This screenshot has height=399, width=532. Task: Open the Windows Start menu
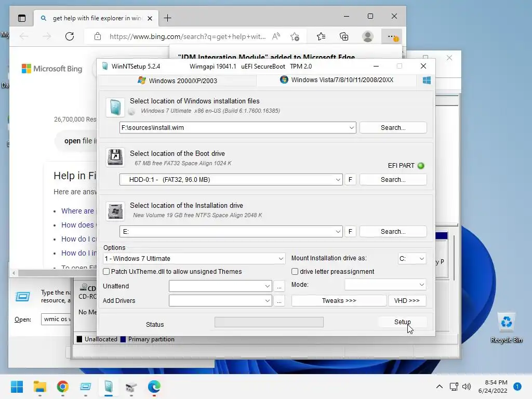(17, 387)
